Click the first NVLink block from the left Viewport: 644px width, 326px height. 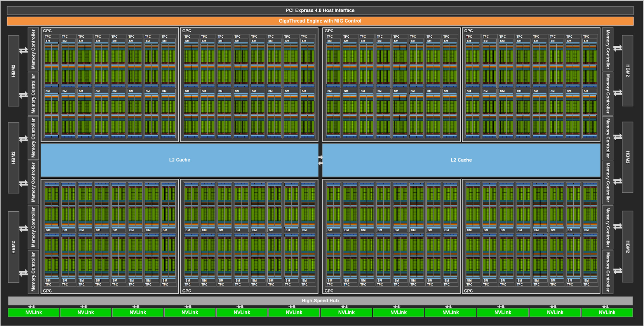33,312
